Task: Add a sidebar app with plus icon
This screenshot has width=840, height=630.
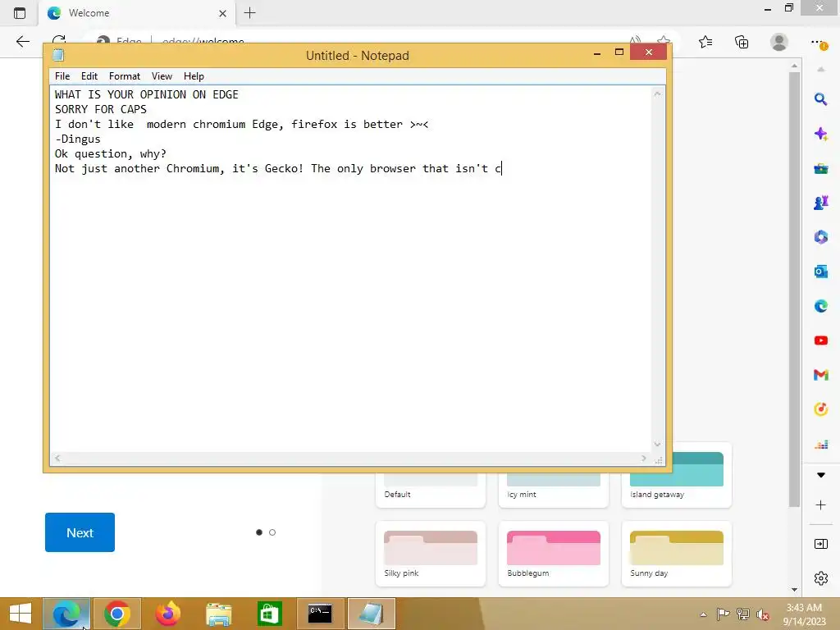Action: coord(820,505)
